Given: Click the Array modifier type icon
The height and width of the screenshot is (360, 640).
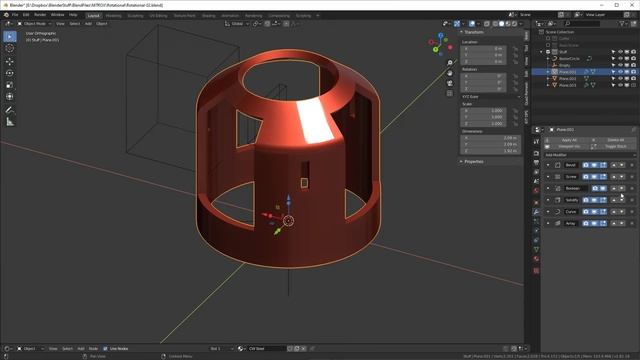Looking at the screenshot, I should [558, 223].
